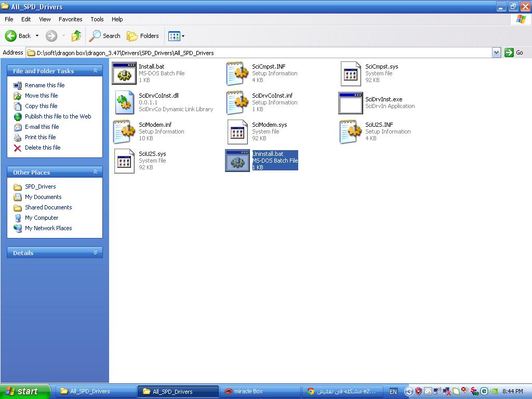Open the File menu
532x399 pixels.
[9, 19]
